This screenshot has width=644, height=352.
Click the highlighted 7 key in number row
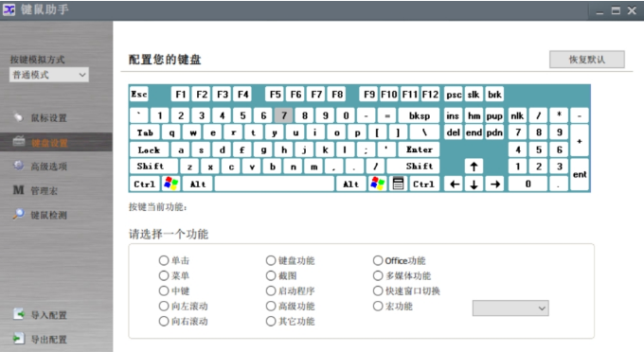pyautogui.click(x=284, y=115)
